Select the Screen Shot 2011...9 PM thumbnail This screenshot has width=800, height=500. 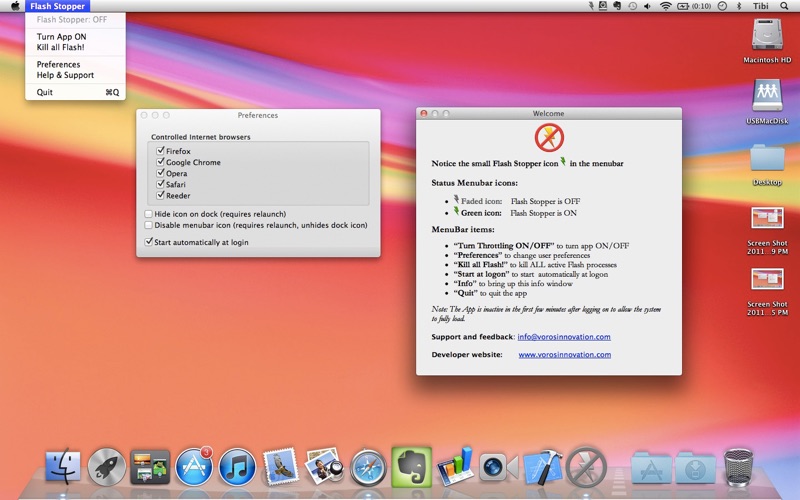click(767, 218)
